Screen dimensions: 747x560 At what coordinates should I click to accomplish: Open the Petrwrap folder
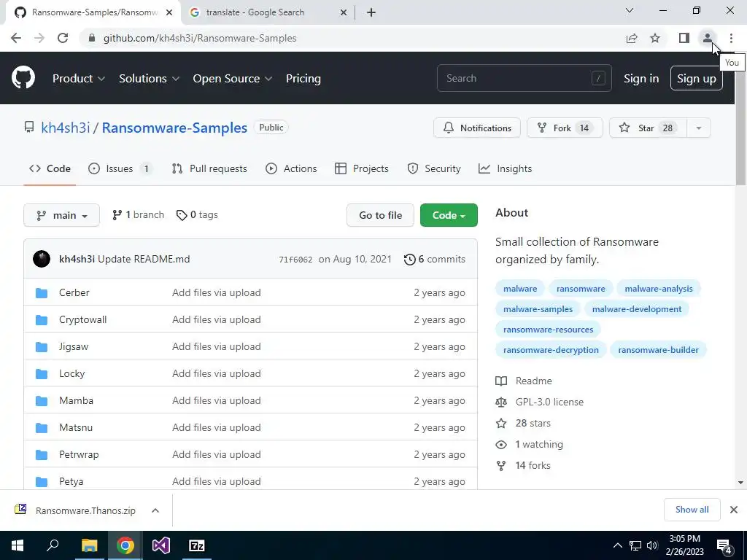coord(79,455)
